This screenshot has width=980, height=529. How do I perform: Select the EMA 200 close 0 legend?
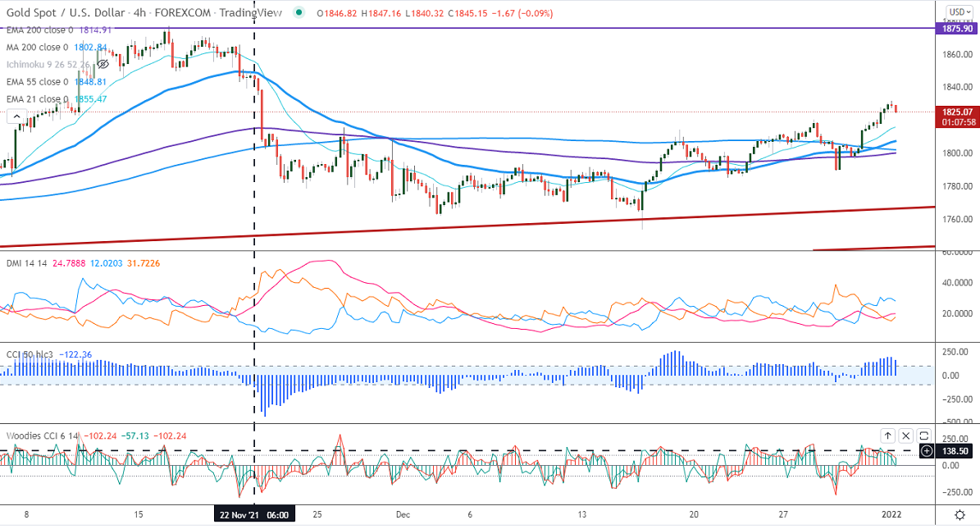pyautogui.click(x=39, y=30)
